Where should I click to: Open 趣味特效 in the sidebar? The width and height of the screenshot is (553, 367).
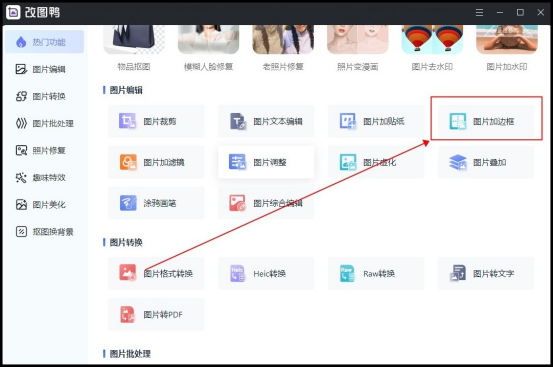point(44,178)
